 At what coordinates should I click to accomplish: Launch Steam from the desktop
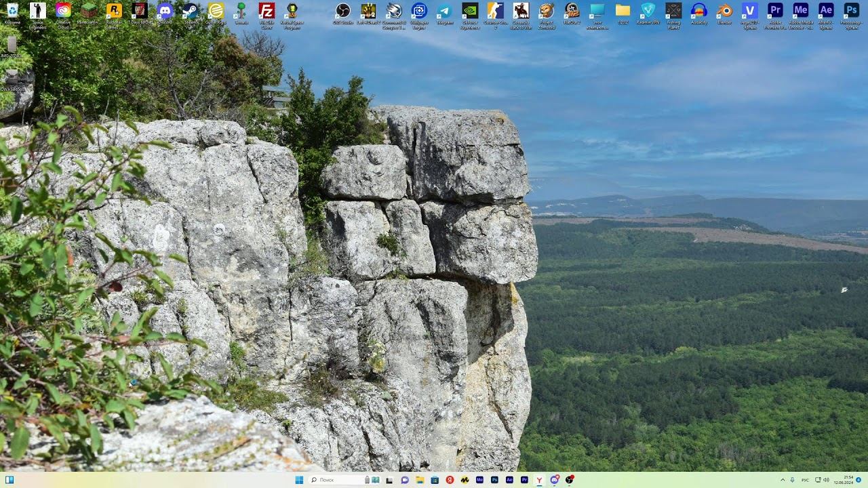pyautogui.click(x=191, y=11)
